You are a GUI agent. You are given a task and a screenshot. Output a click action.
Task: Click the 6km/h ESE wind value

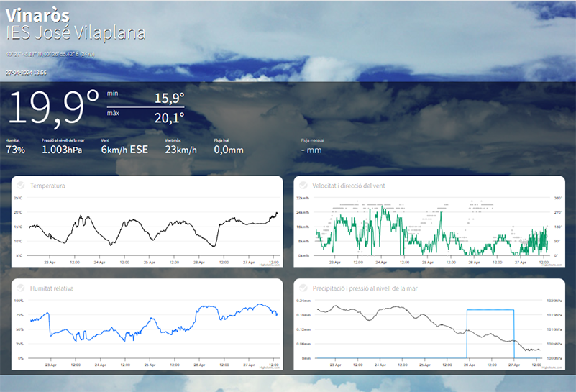click(x=124, y=150)
